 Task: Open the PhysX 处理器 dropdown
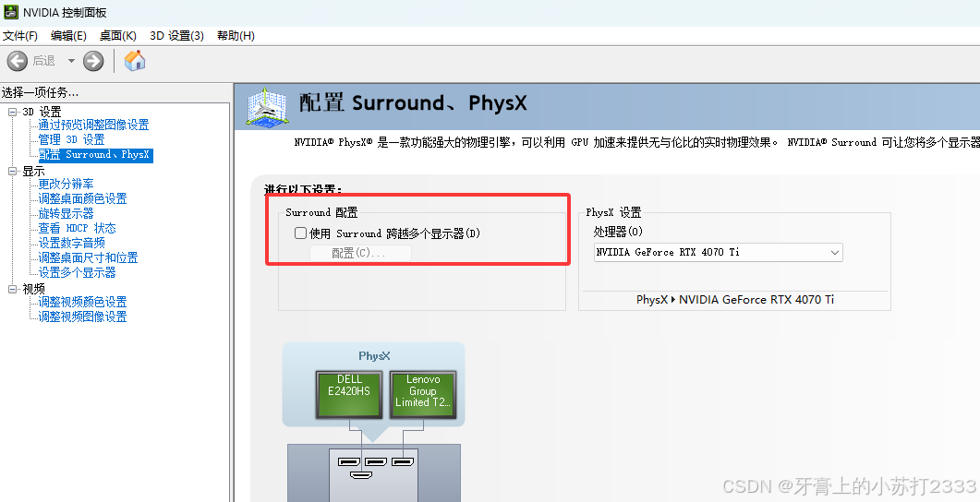click(x=718, y=252)
